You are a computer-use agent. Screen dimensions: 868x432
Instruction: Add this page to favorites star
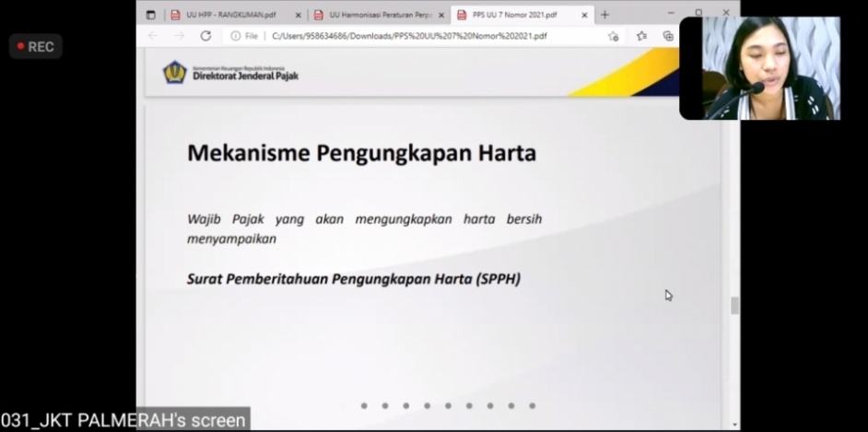click(613, 36)
